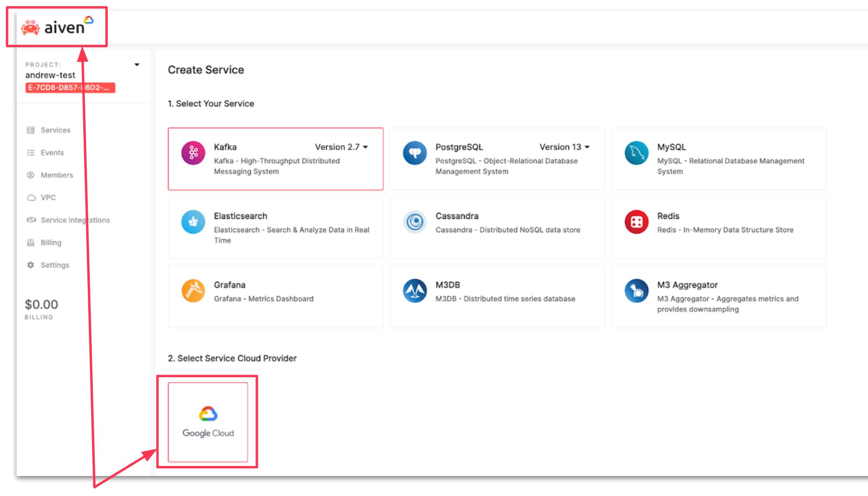Click the Services menu item
The height and width of the screenshot is (496, 868).
point(55,130)
